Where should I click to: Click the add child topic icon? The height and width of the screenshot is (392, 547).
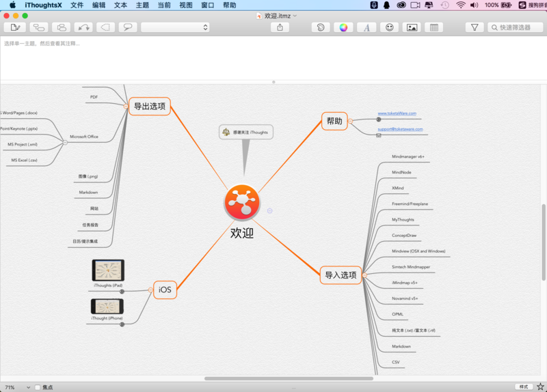(x=38, y=27)
